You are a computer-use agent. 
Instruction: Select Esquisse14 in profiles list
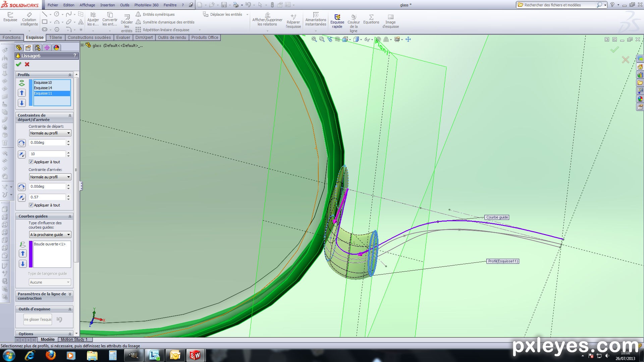tap(51, 88)
